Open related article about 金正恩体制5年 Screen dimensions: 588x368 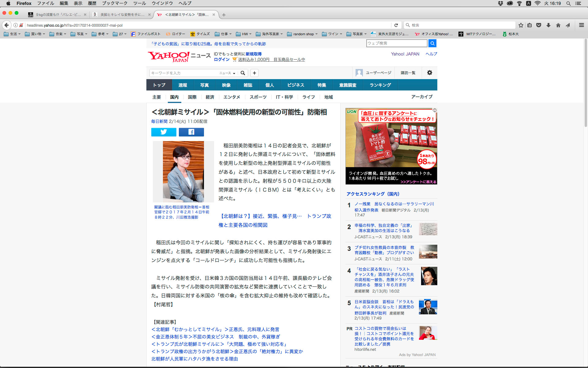(215, 337)
